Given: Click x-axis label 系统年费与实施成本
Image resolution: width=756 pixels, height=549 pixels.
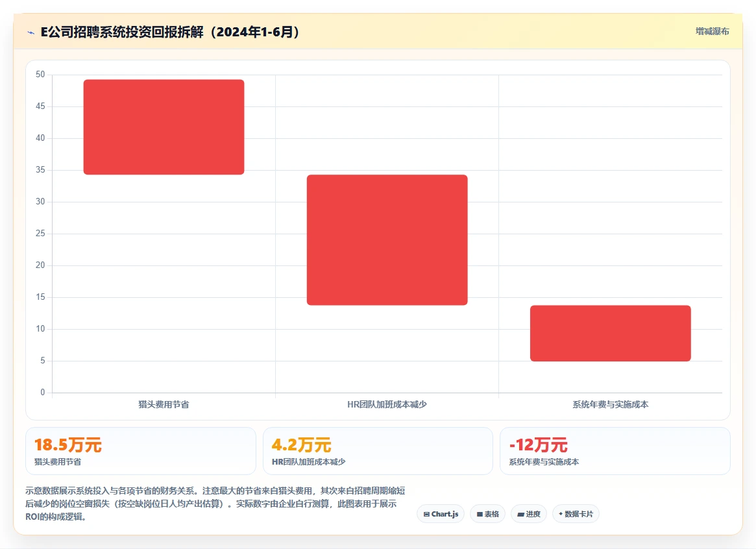Looking at the screenshot, I should (x=611, y=404).
